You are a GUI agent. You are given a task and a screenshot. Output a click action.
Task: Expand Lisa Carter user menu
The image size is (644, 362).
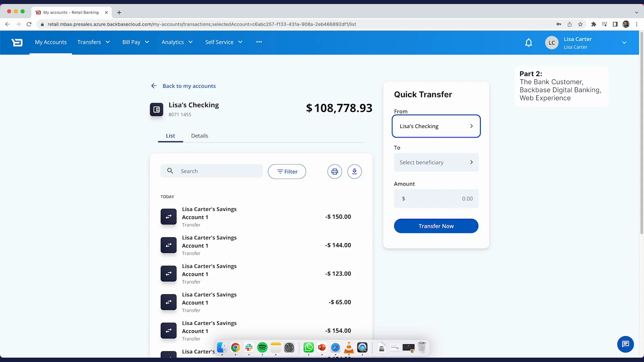click(624, 43)
